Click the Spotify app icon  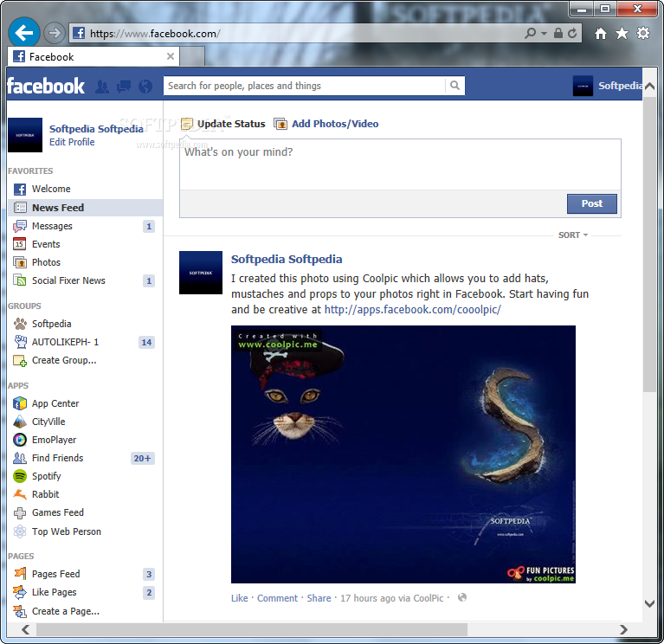(20, 476)
